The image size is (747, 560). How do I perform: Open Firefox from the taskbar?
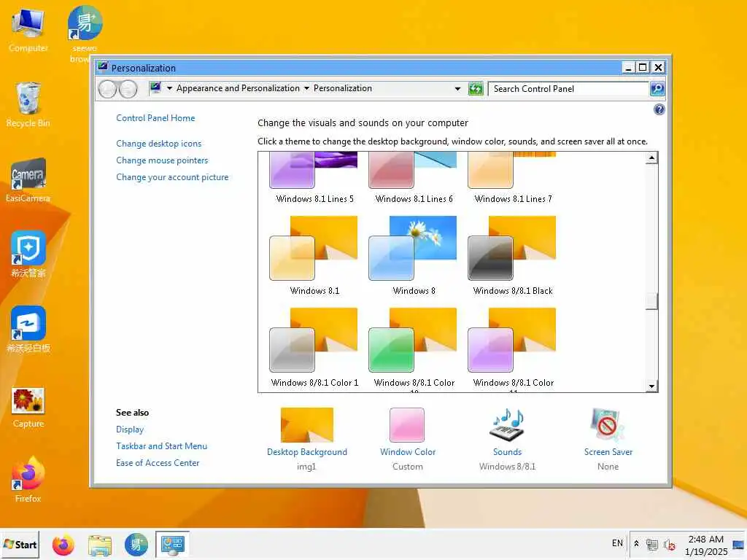click(63, 545)
